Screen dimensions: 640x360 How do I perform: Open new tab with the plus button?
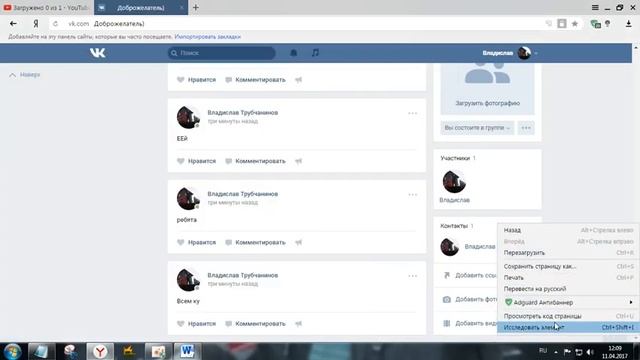(x=196, y=7)
